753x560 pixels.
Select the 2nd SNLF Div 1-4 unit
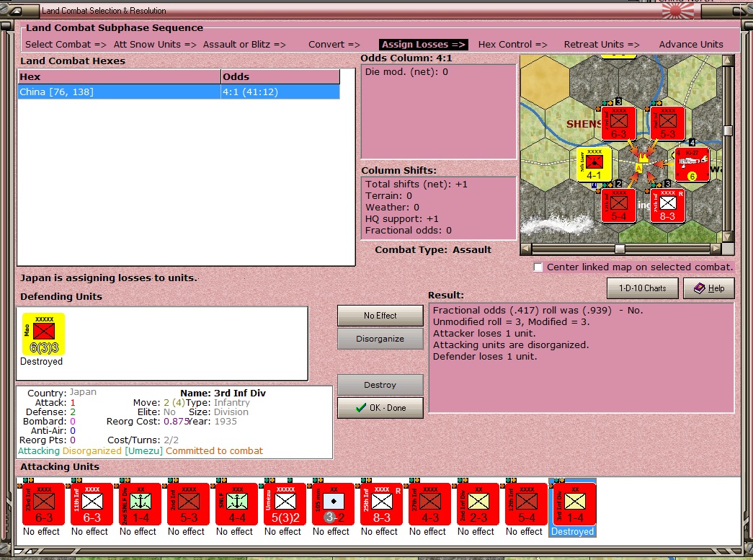(x=141, y=505)
